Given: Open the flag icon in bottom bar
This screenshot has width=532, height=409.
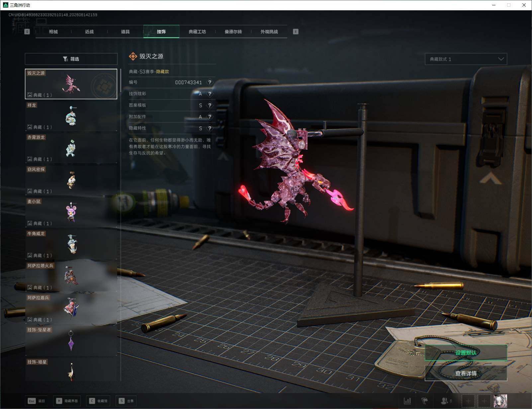Looking at the screenshot, I should [x=425, y=401].
